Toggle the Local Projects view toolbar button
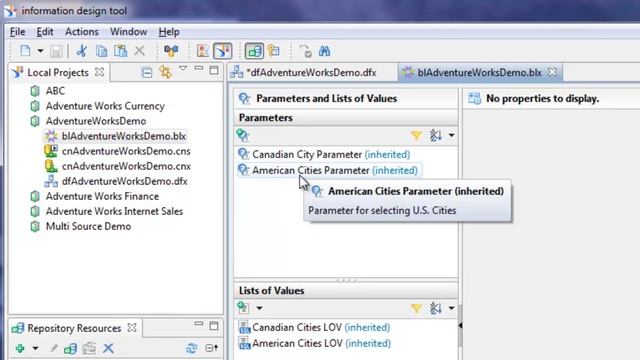 (x=222, y=51)
